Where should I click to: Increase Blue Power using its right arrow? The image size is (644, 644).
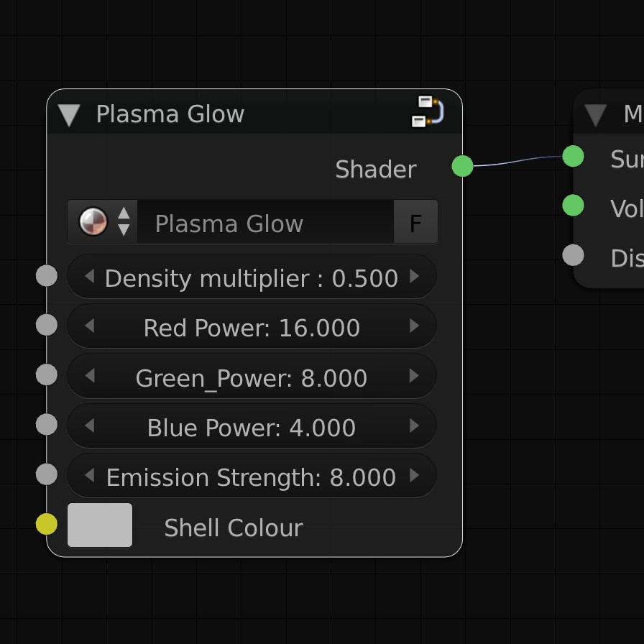(415, 425)
